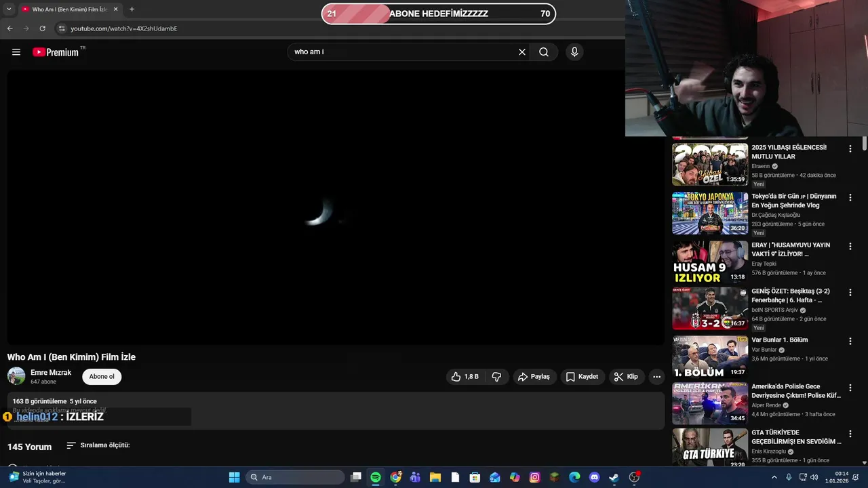Select the Who Am I Film İzle tab
The width and height of the screenshot is (868, 488).
tap(69, 9)
